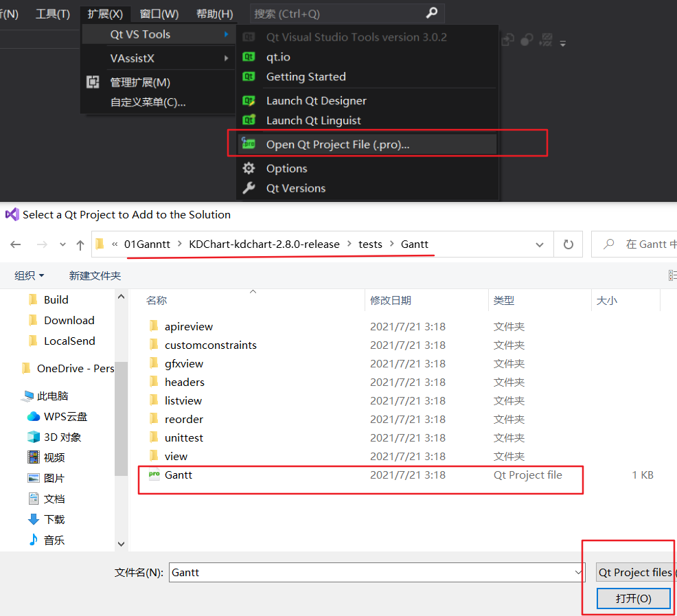The width and height of the screenshot is (677, 616).
Task: Click the Refresh button beside address bar
Action: 569,244
